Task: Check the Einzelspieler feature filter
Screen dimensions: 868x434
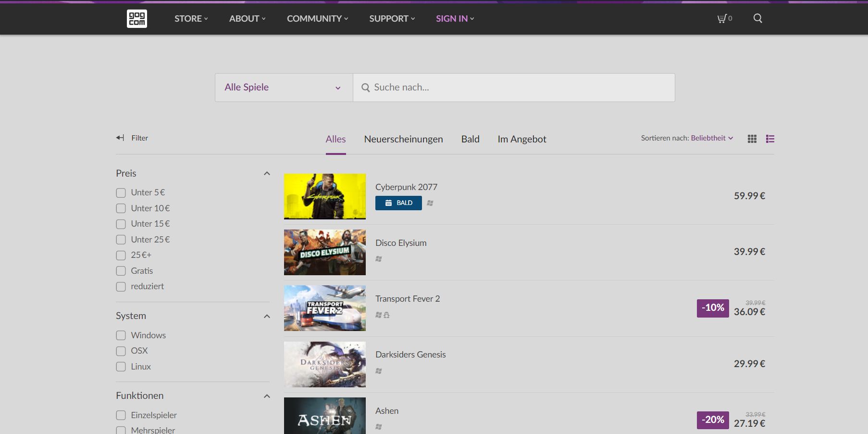Action: [x=121, y=415]
